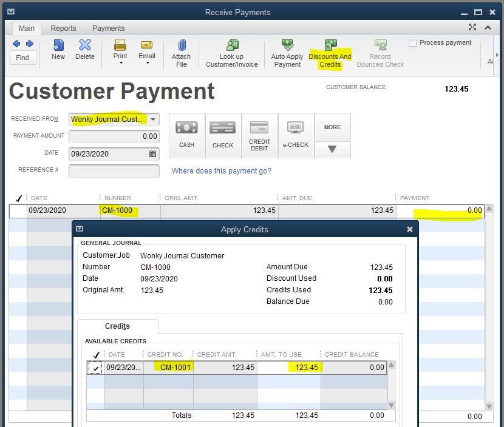Open the MORE payment methods dropdown arrow
Viewport: 504px width, 427px height.
[332, 149]
